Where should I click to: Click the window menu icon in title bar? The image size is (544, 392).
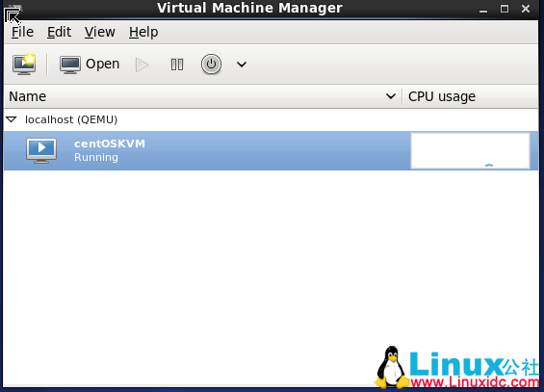coord(13,13)
